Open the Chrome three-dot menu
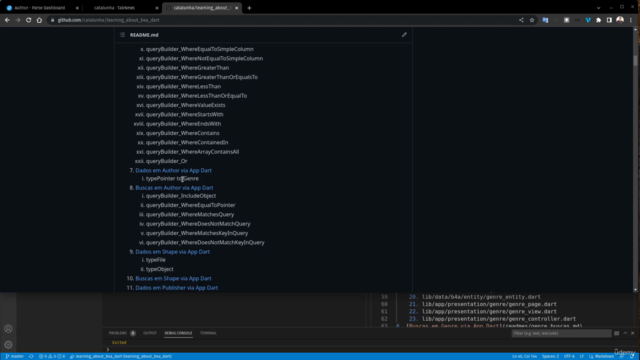The image size is (640, 360). pos(631,20)
